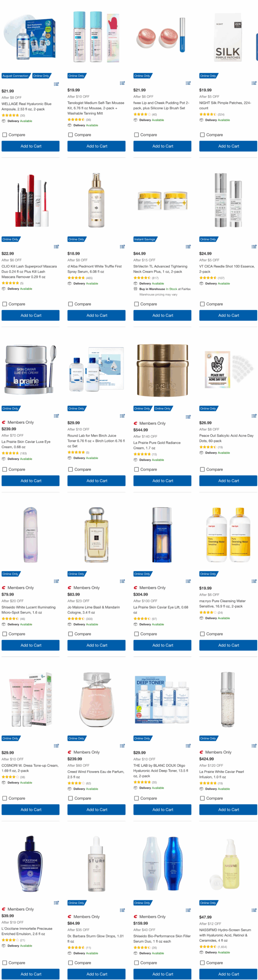
Task: Click list icon for NIGHT Silk Pimple Patches
Action: click(254, 83)
